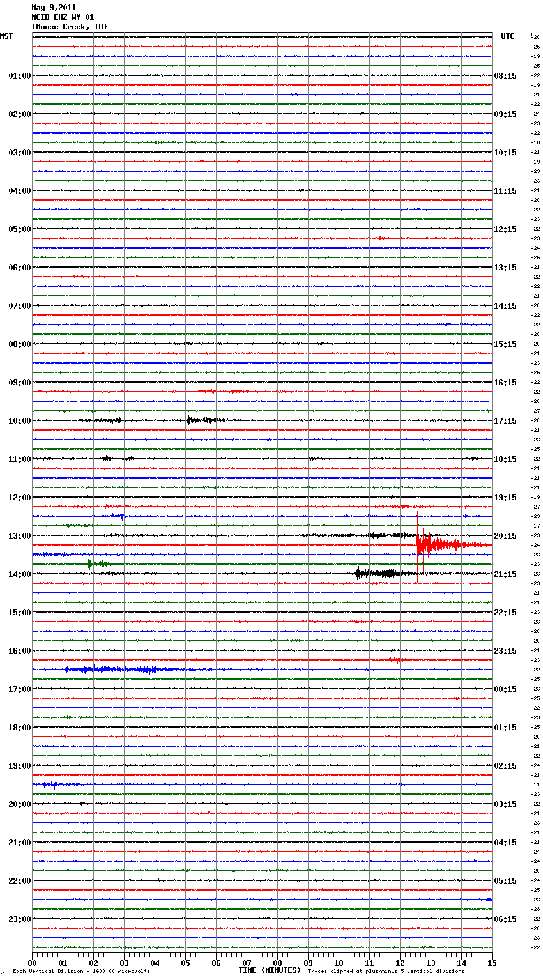Select the 00 minute tick label
The image size is (543, 980).
pyautogui.click(x=32, y=962)
